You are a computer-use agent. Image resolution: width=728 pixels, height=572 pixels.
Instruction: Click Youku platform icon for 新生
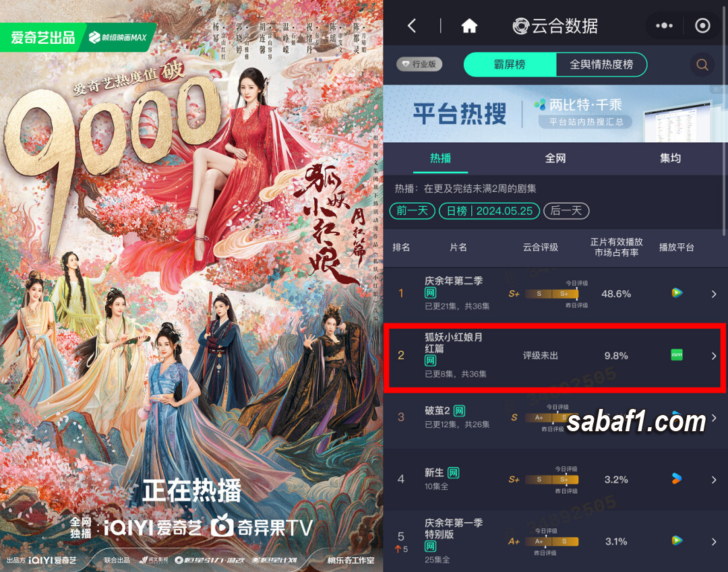click(x=677, y=478)
